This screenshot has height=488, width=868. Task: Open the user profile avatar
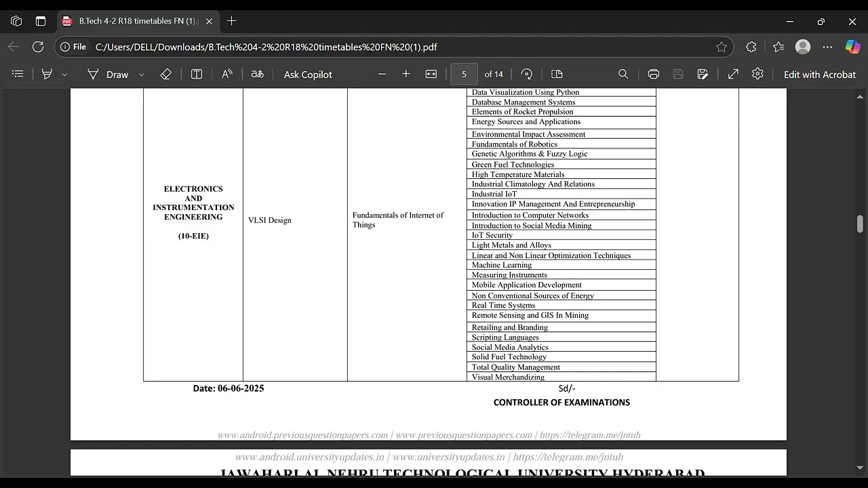(803, 47)
